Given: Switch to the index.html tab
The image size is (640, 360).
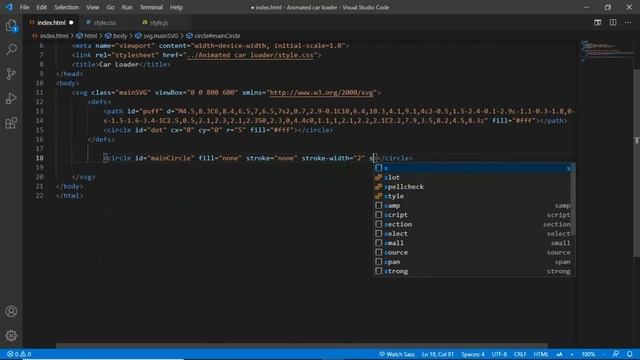Looking at the screenshot, I should click(x=51, y=23).
